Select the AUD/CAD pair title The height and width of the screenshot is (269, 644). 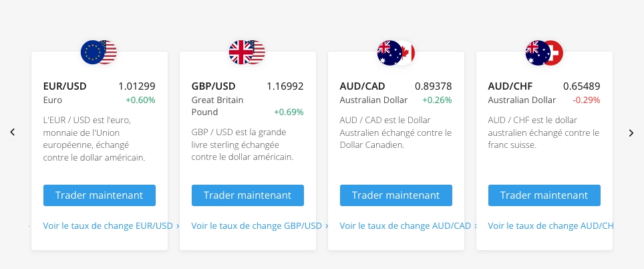[362, 86]
